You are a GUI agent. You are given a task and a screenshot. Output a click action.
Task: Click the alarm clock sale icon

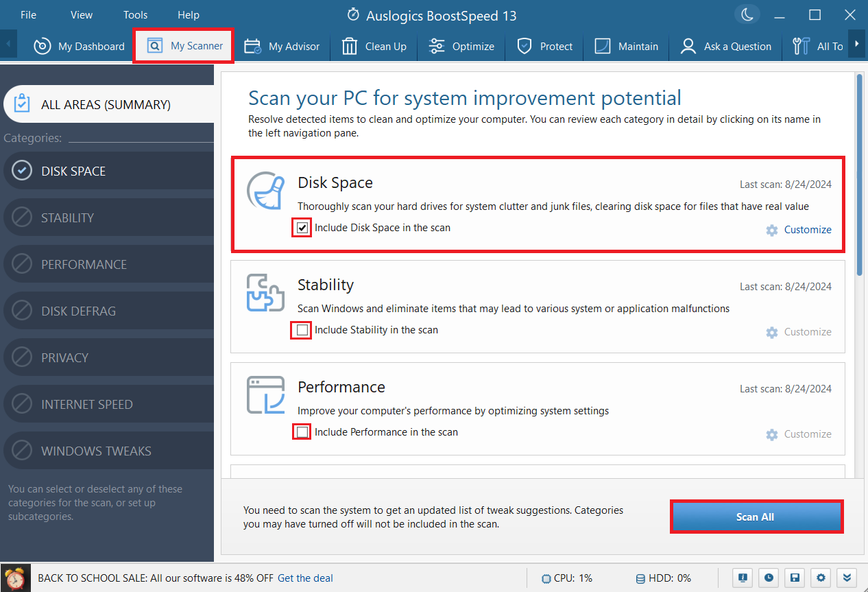[16, 578]
